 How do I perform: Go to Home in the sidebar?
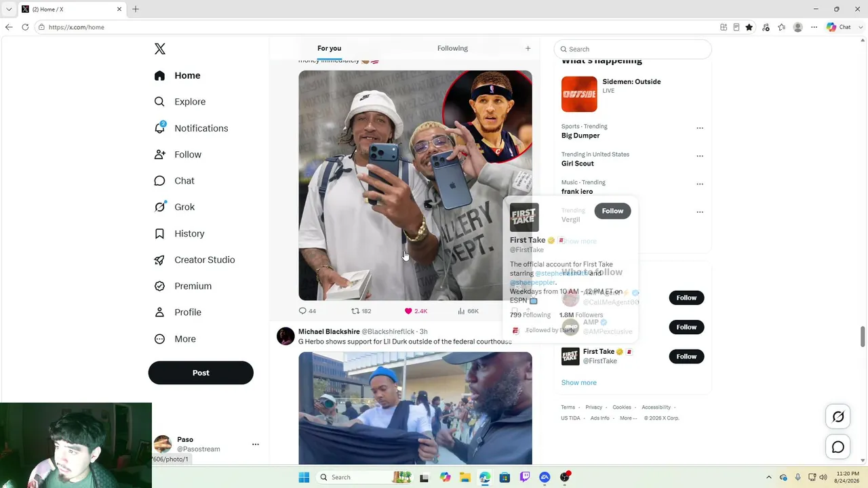177,75
